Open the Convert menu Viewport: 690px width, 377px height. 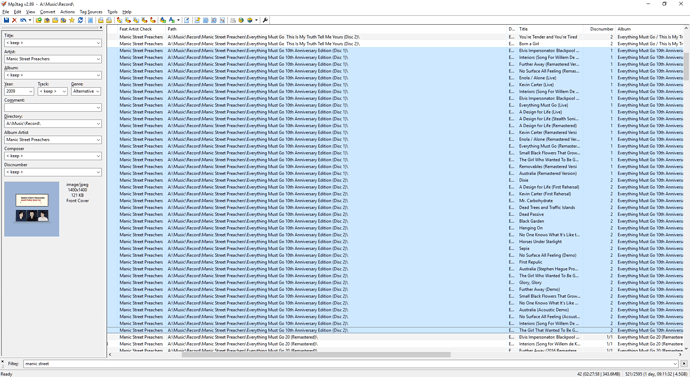click(x=48, y=12)
